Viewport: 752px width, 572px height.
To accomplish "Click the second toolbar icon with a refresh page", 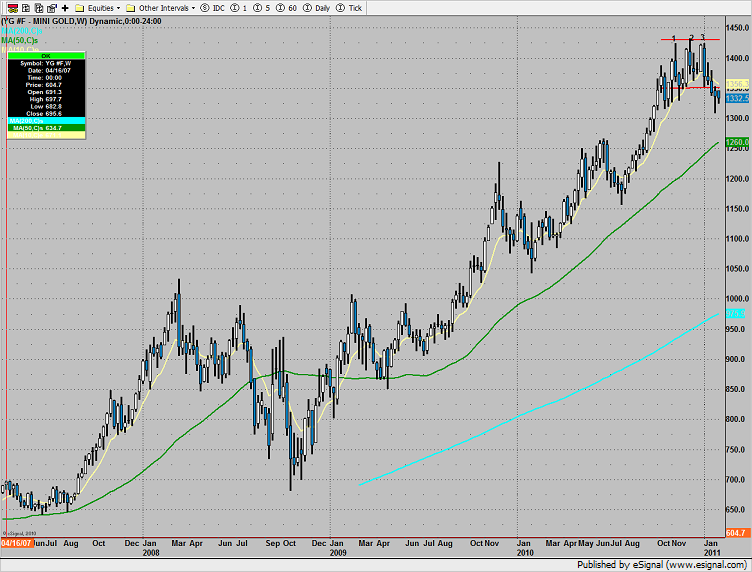I will pyautogui.click(x=26, y=8).
